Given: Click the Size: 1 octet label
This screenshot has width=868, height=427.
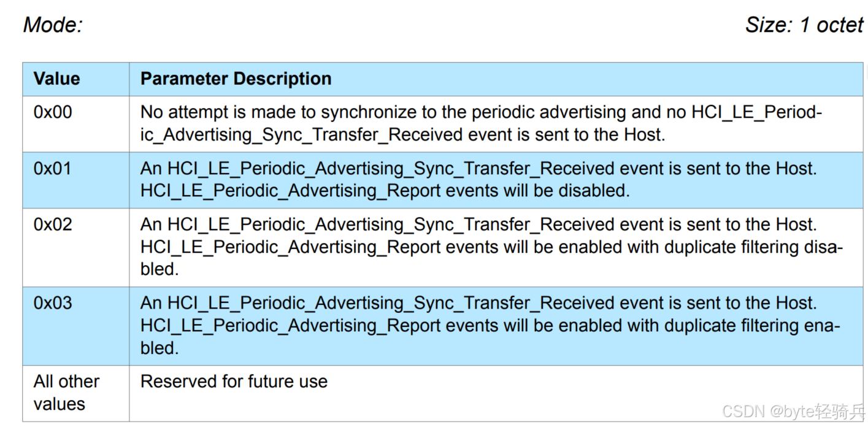Looking at the screenshot, I should [804, 25].
